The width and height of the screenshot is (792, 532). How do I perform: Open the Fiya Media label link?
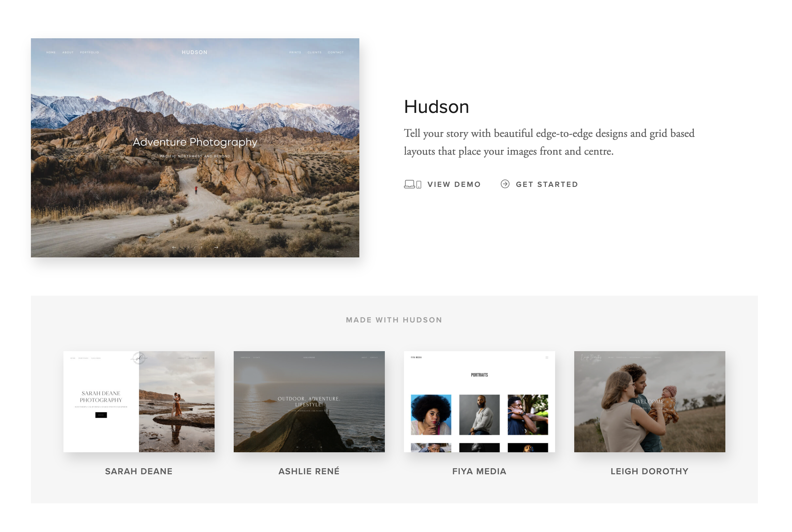click(x=479, y=471)
